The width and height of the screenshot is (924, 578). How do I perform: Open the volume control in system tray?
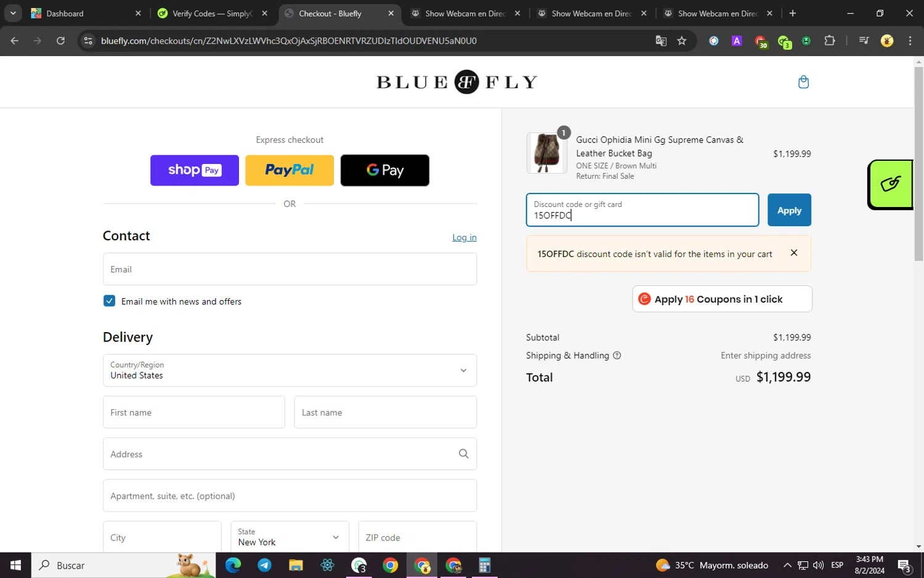click(818, 565)
